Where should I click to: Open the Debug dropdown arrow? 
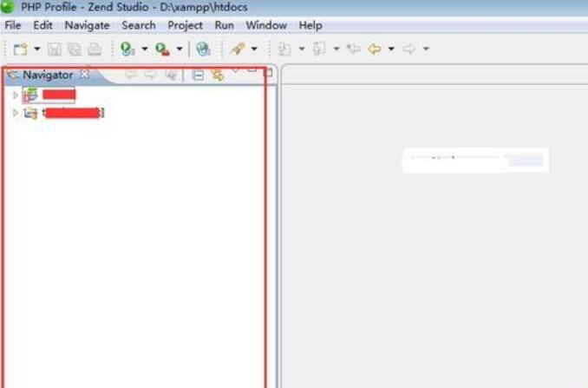click(144, 49)
